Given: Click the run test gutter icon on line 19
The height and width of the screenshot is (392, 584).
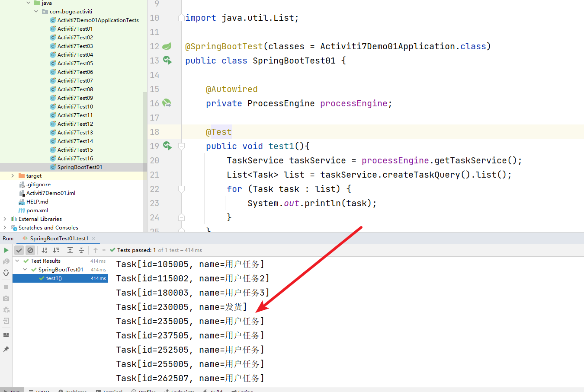Looking at the screenshot, I should 167,146.
